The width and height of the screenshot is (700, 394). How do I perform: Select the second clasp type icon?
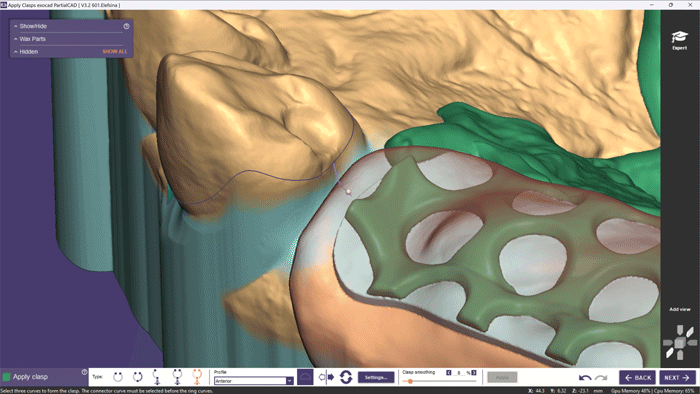[138, 377]
